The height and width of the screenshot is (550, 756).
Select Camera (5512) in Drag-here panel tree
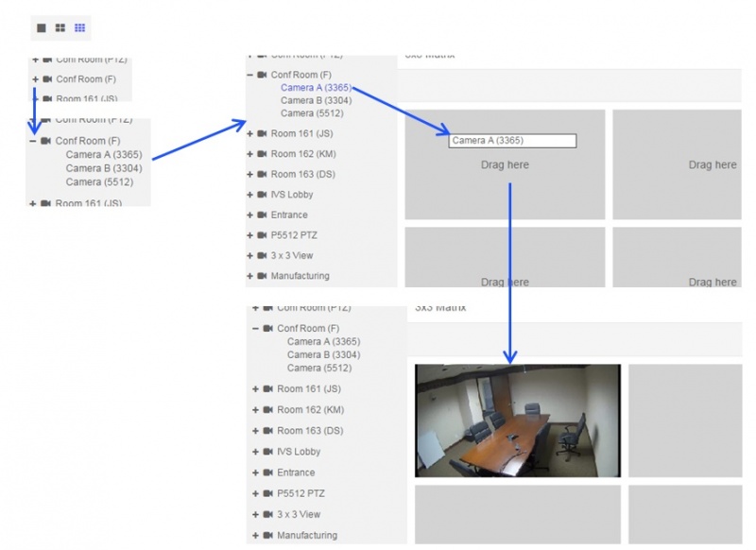[x=312, y=113]
